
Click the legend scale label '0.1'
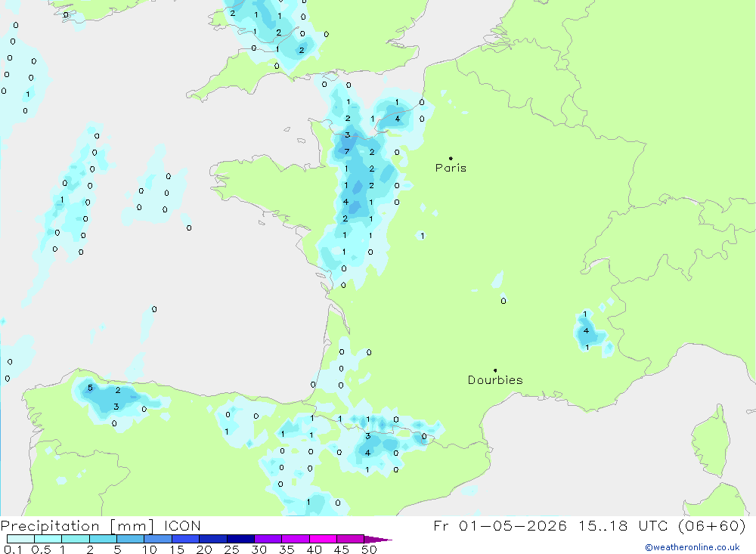pyautogui.click(x=13, y=549)
